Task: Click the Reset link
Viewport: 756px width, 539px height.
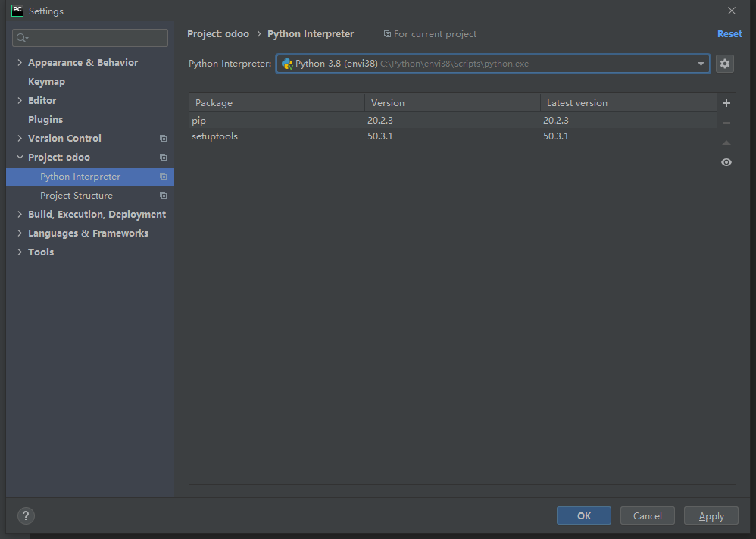Action: pyautogui.click(x=729, y=33)
